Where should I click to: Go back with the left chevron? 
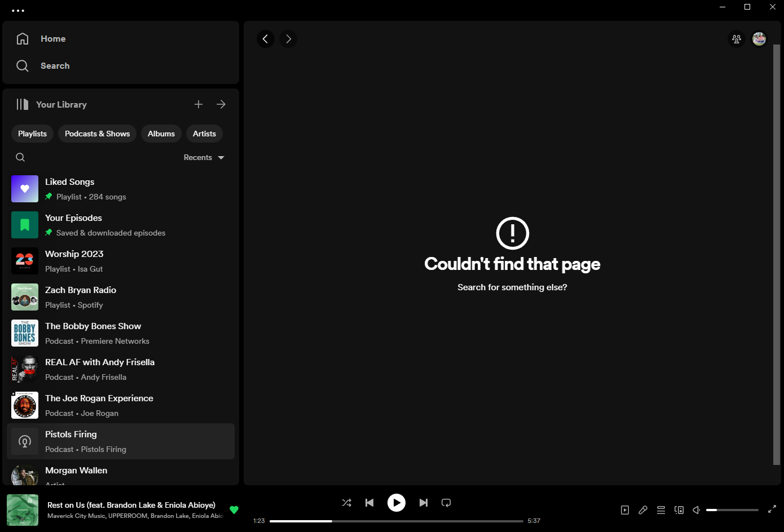(x=266, y=39)
